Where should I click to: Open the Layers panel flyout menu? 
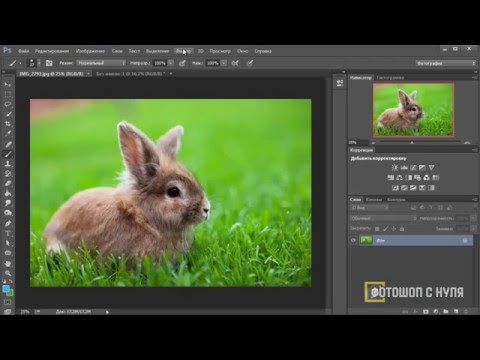pyautogui.click(x=474, y=200)
